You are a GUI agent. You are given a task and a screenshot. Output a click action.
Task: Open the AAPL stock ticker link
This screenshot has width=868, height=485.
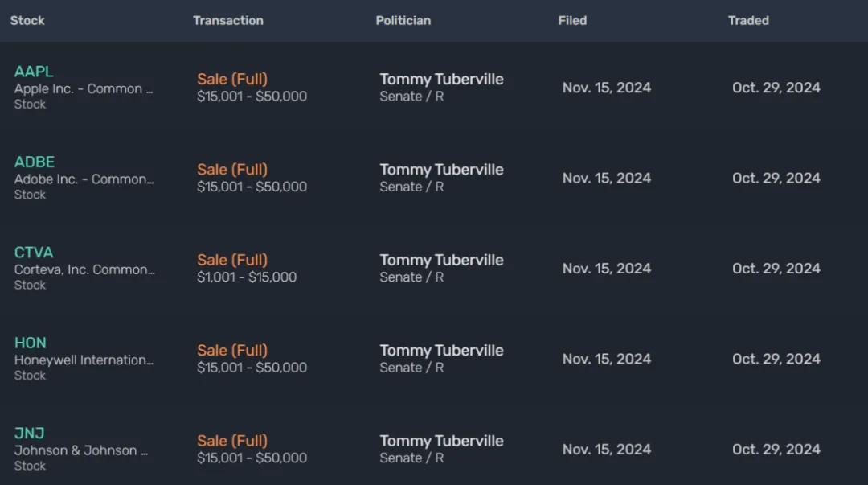pos(34,72)
